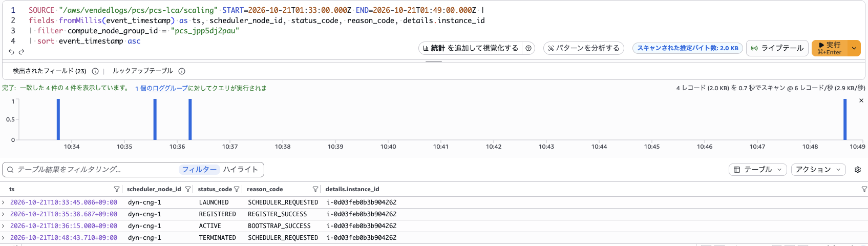Expand the TERMINATED log row
The image size is (868, 246).
[x=4, y=238]
